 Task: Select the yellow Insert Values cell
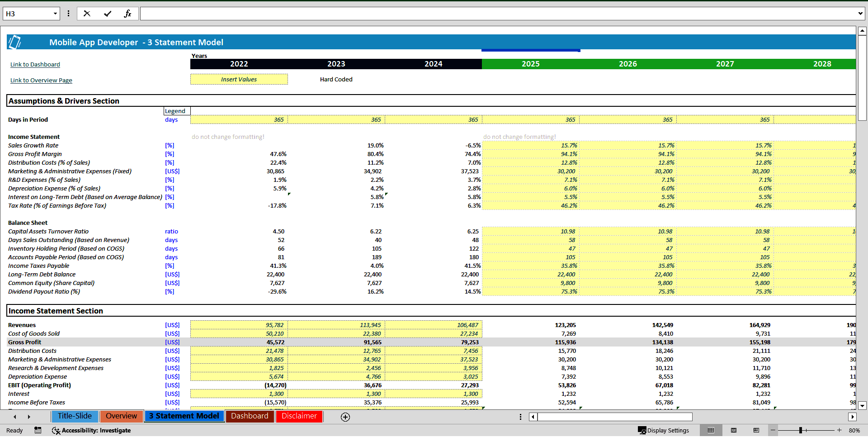tap(239, 79)
